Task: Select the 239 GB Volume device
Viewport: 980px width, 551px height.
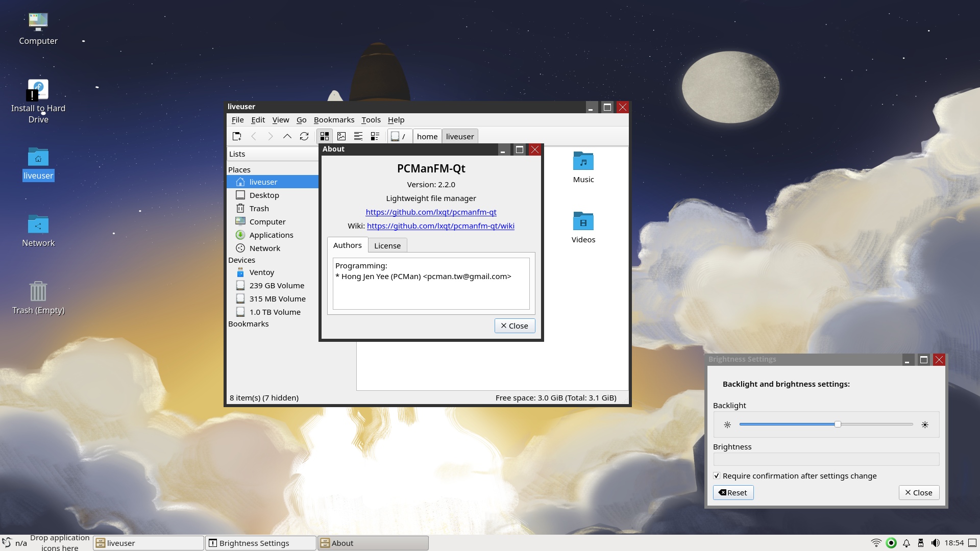Action: coord(276,286)
